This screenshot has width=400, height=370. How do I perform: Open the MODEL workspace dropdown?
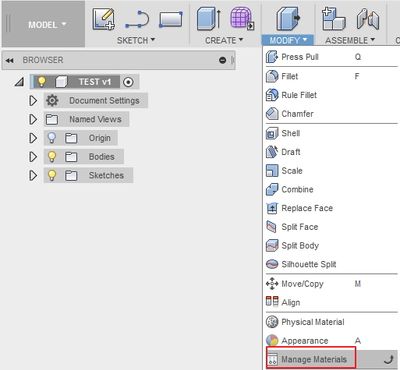(x=47, y=25)
